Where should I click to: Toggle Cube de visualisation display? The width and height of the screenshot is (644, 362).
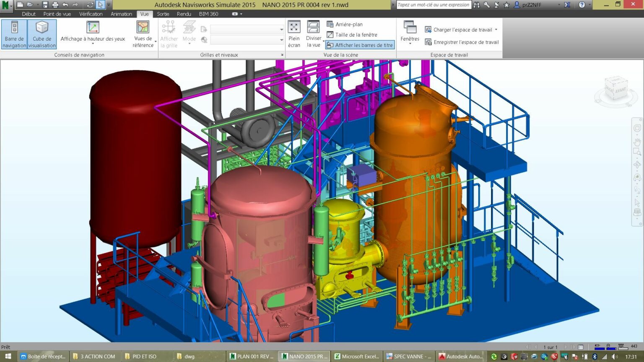click(42, 34)
